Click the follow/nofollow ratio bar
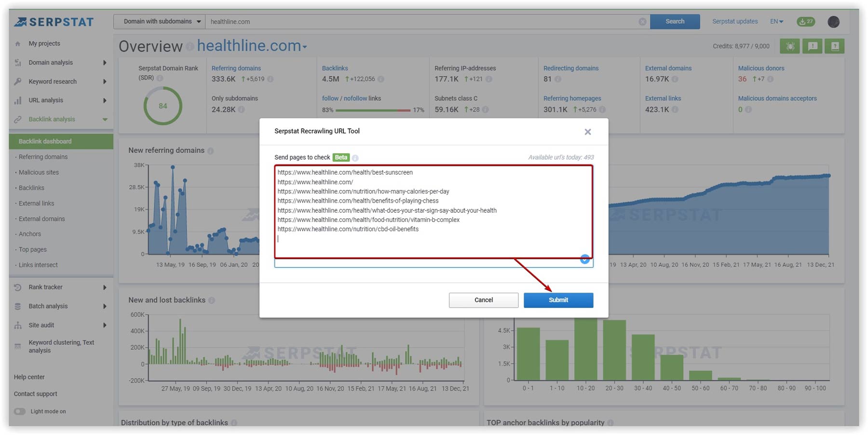Image resolution: width=868 pixels, height=435 pixels. pos(373,110)
